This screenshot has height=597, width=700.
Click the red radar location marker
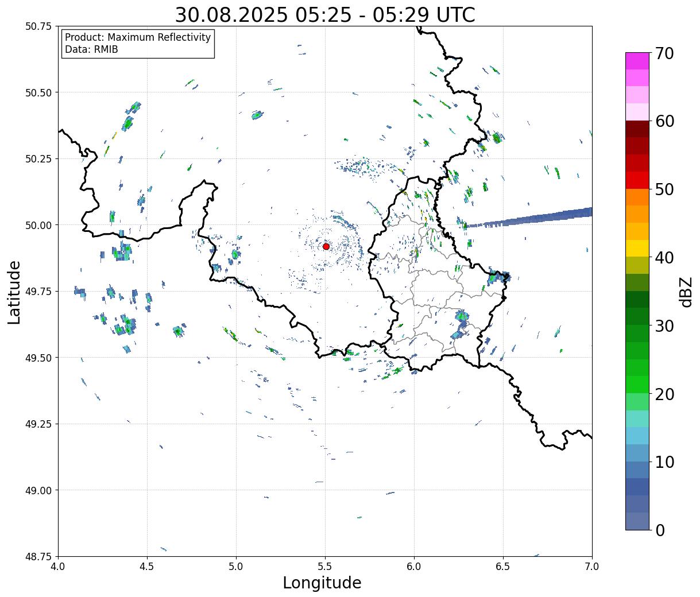point(326,246)
